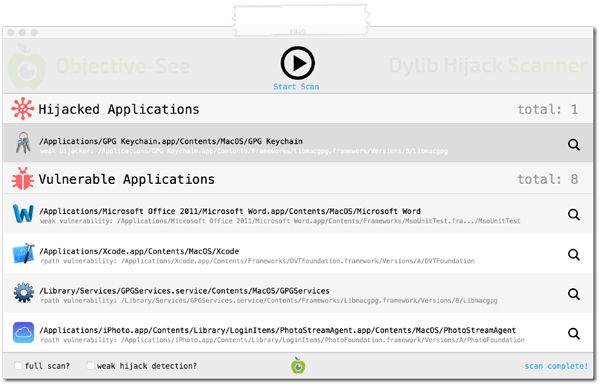The height and width of the screenshot is (385, 600).
Task: Click the weak hijacker Libmacgpg detail line
Action: tap(244, 151)
